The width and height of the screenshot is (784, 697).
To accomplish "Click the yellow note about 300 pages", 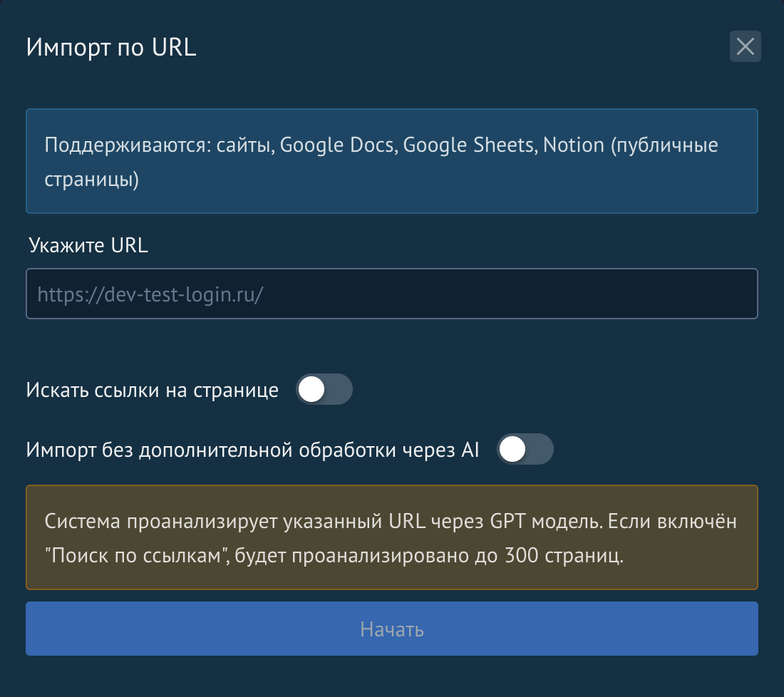I will coord(391,537).
